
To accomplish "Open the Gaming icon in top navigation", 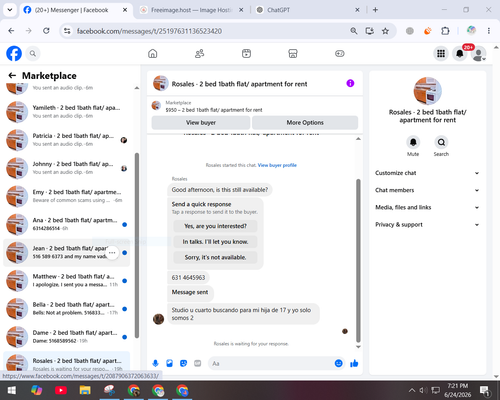I will [340, 53].
